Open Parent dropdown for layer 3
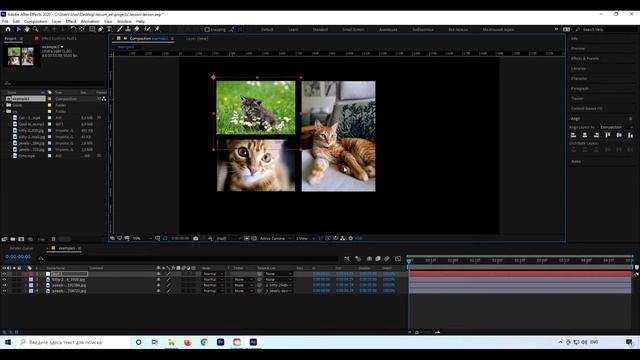The width and height of the screenshot is (640, 360). (278, 285)
